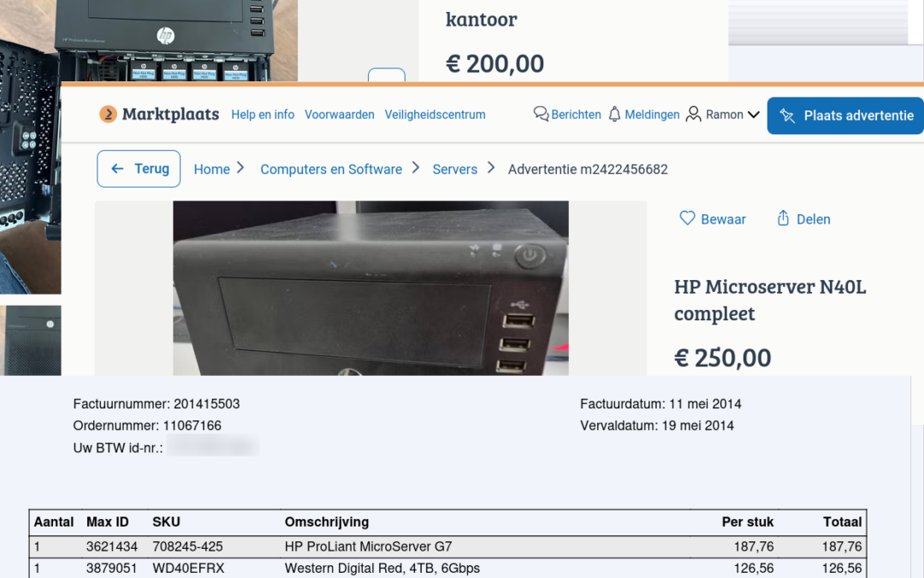The width and height of the screenshot is (924, 578).
Task: Click the € 250,00 price
Action: [722, 358]
